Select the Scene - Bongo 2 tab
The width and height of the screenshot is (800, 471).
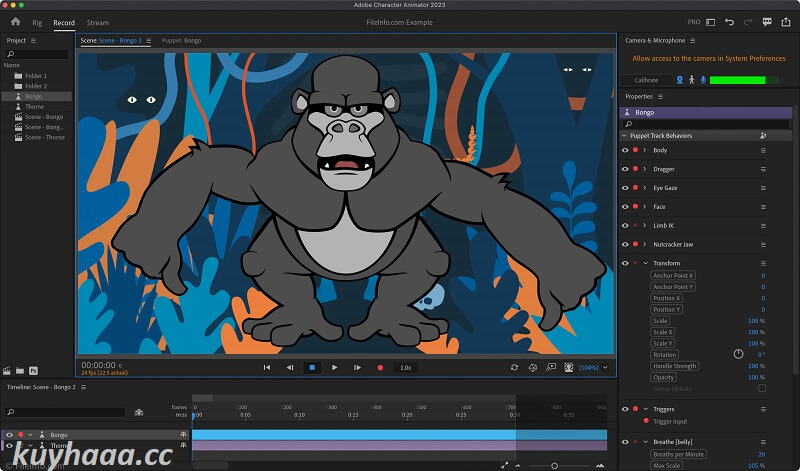click(x=111, y=40)
